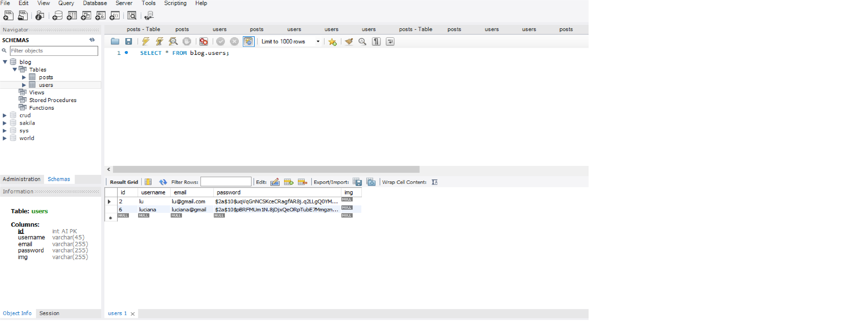Viewport: 868px width, 322px height.
Task: Click the Filter Rows input field
Action: (226, 182)
